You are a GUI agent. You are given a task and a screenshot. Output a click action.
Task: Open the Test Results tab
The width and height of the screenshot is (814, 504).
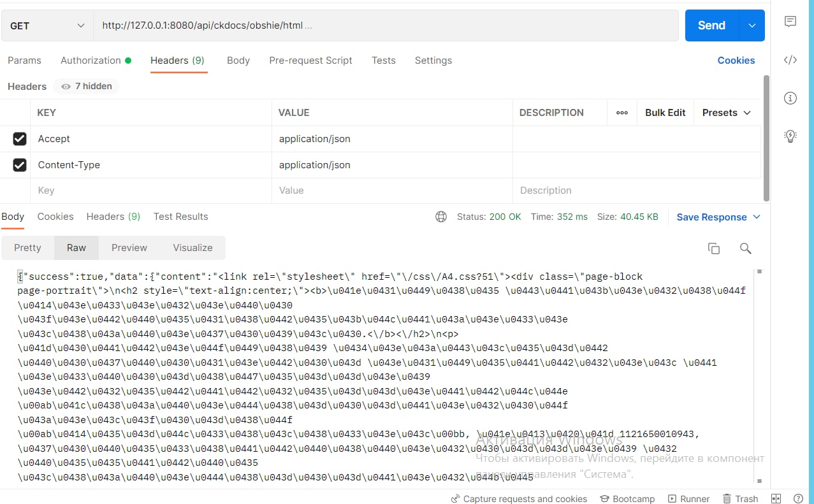tap(181, 217)
